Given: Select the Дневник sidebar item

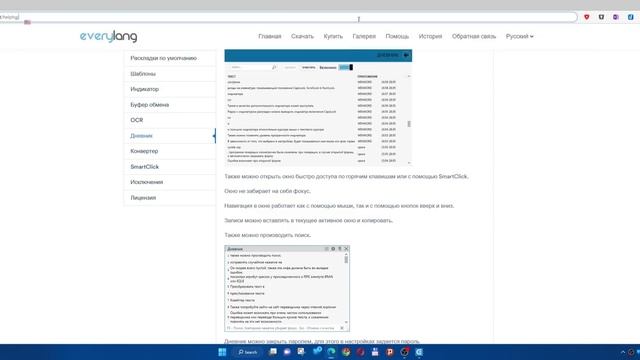Looking at the screenshot, I should tap(170, 136).
